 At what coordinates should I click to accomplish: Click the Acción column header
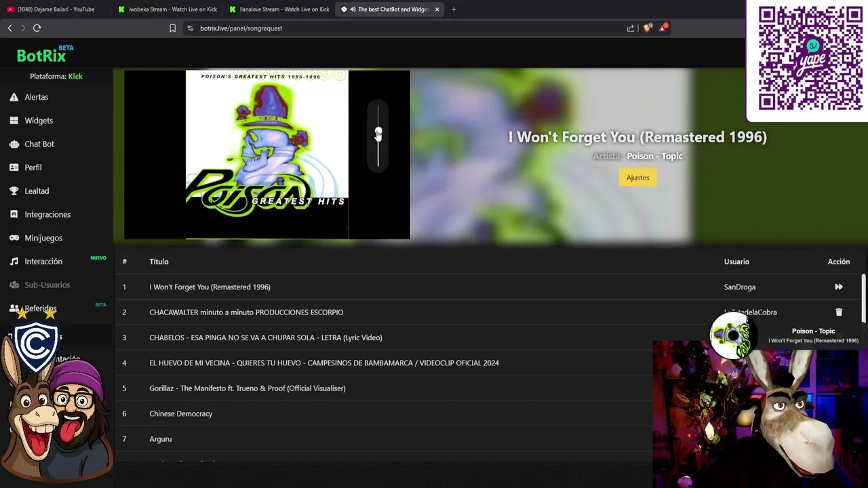(839, 262)
